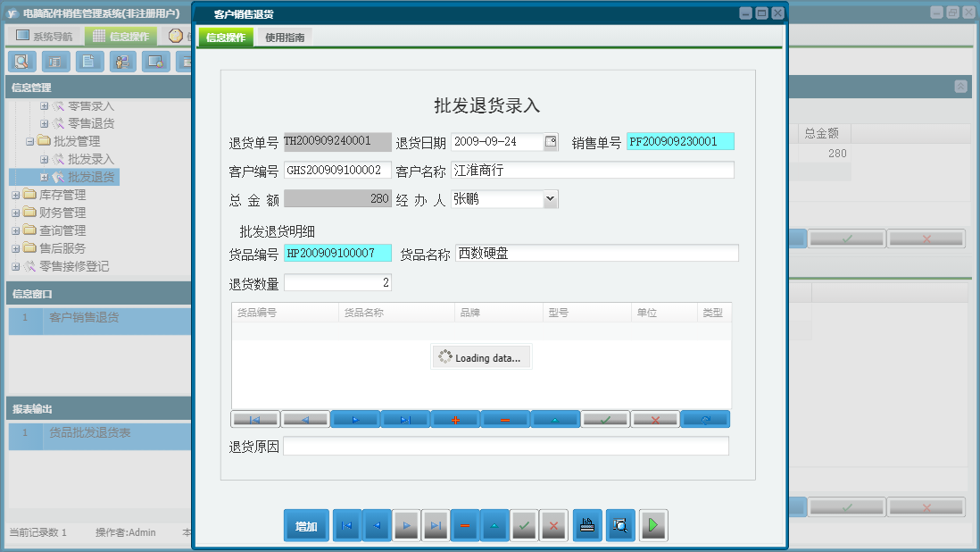Screen dimensions: 980x552
Task: Go to first detail record in grid navigator
Action: click(x=255, y=420)
